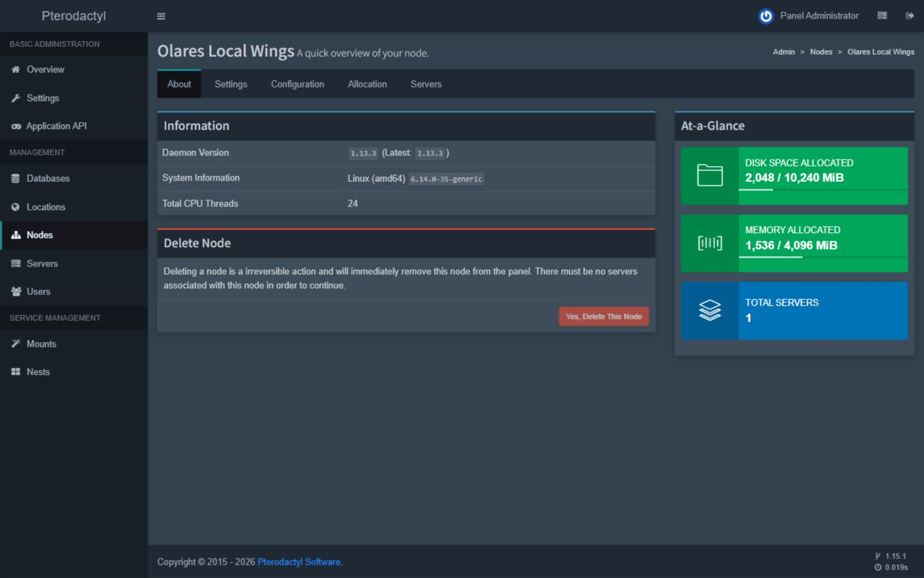Click the Overview home icon in the sidebar
Image resolution: width=924 pixels, height=578 pixels.
tap(15, 69)
